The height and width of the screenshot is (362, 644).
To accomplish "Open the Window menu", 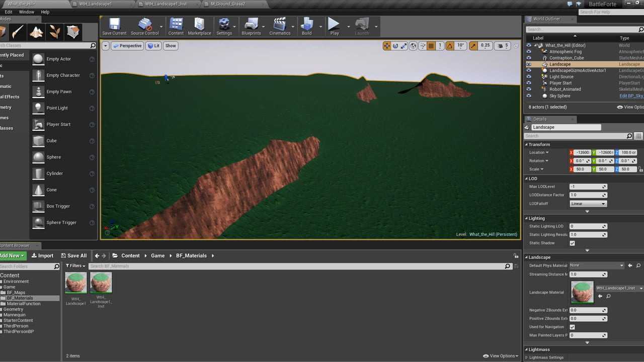I will 26,12.
